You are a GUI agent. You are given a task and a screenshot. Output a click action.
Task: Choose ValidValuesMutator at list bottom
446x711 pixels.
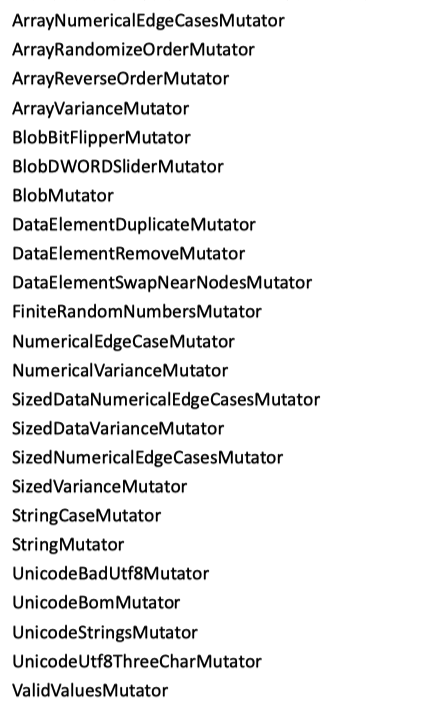click(90, 691)
